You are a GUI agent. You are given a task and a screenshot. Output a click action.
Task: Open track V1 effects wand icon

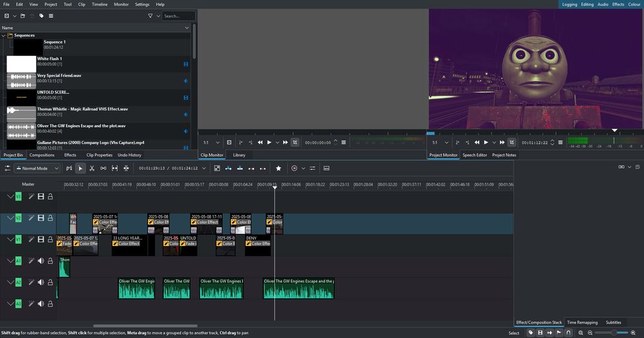[x=31, y=239]
